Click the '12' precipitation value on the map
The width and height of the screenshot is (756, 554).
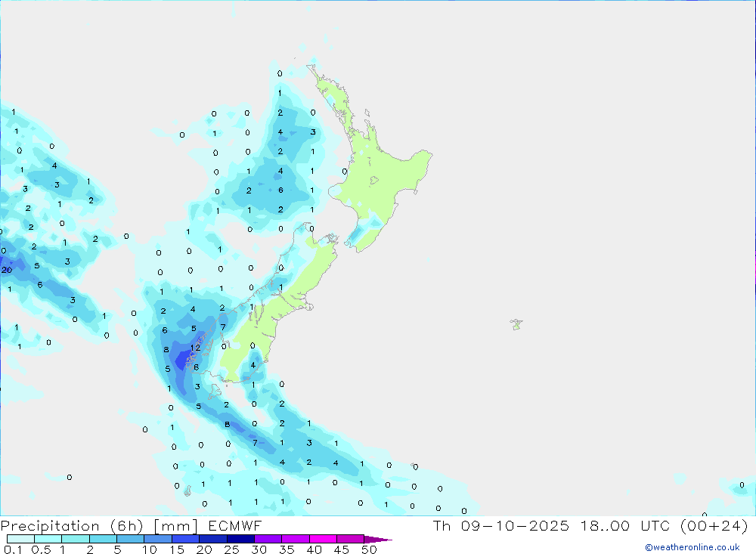[195, 348]
